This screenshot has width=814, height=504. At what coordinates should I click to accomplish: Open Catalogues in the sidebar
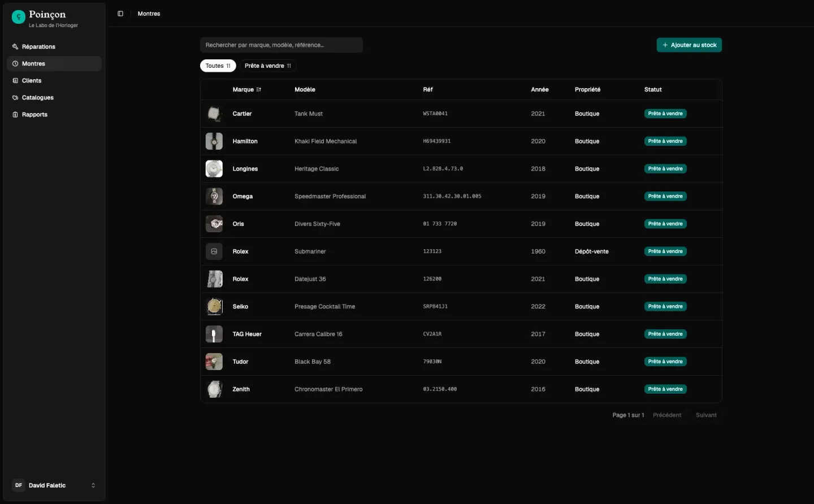[54, 98]
